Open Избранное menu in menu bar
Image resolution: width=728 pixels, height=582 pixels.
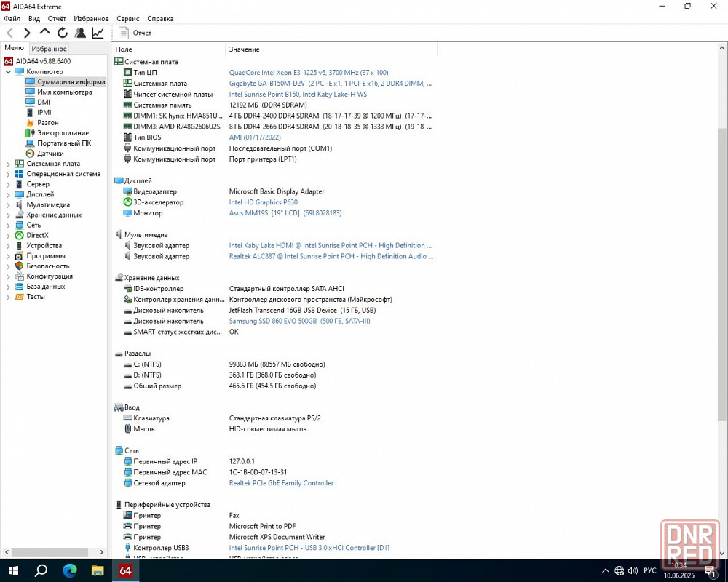[91, 19]
